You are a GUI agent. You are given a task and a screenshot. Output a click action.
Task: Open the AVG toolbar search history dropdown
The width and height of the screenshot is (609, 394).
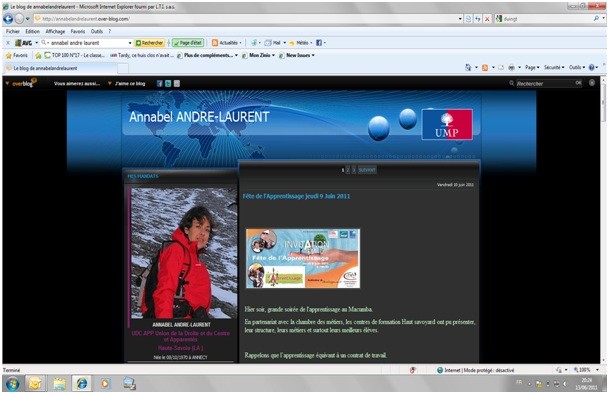[130, 43]
